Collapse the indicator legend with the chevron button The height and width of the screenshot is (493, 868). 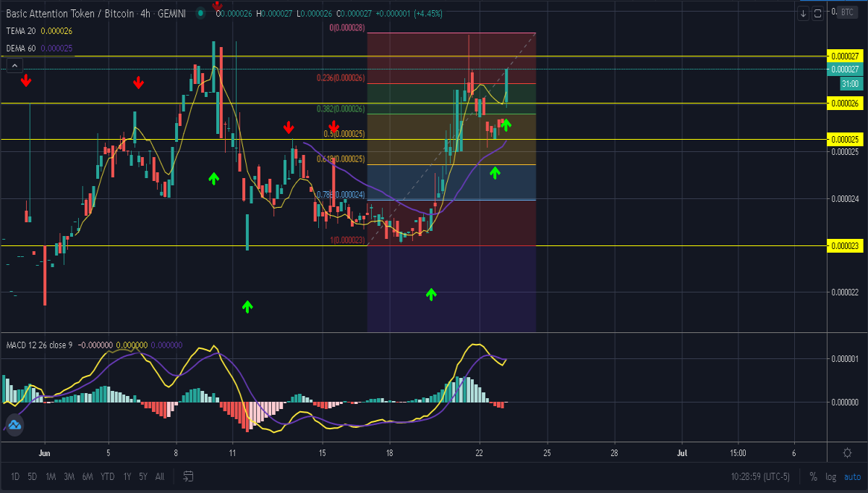14,66
